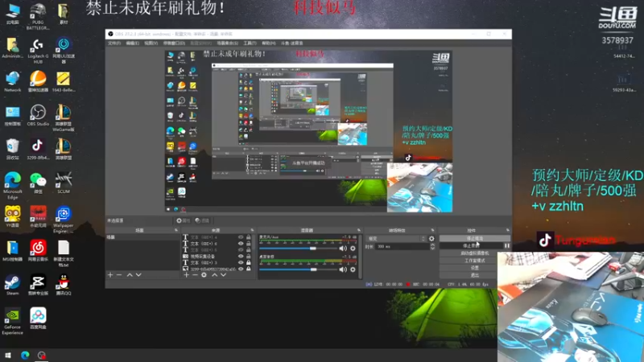Open the Wallpaper Engine desktop icon
644x362 pixels.
(64, 220)
